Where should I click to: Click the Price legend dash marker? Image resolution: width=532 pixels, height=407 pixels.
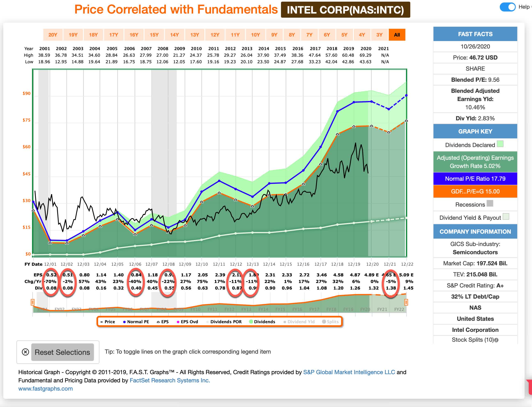(102, 322)
